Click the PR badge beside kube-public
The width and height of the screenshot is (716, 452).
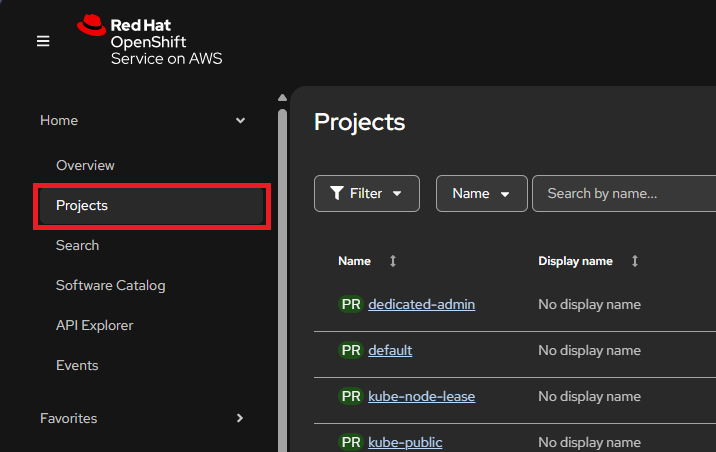351,442
